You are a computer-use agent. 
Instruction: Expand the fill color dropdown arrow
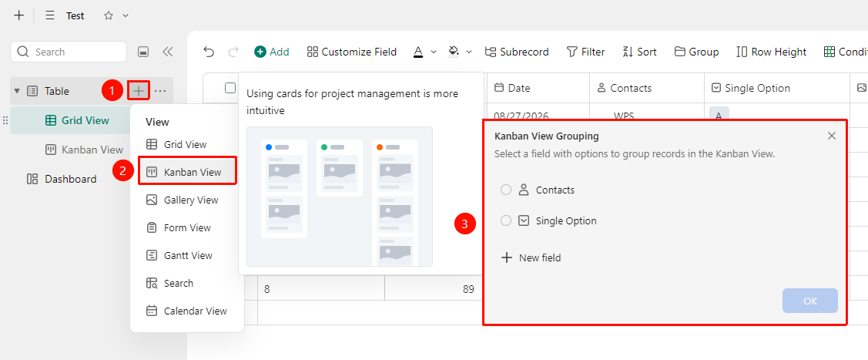click(x=469, y=52)
